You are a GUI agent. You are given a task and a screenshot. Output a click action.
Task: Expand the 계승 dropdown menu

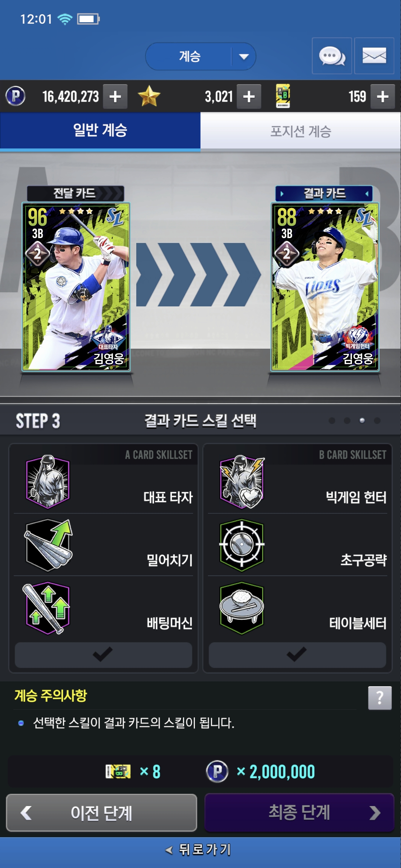click(x=200, y=56)
